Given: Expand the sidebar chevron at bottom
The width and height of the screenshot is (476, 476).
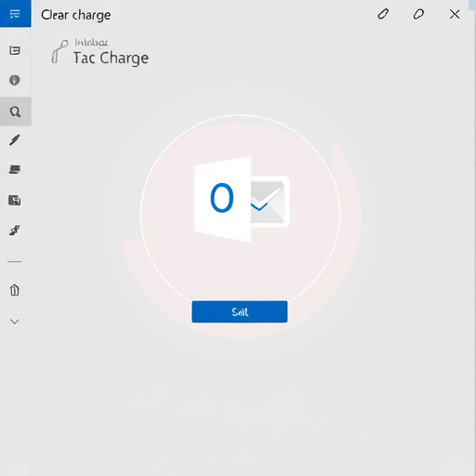Looking at the screenshot, I should point(15,322).
